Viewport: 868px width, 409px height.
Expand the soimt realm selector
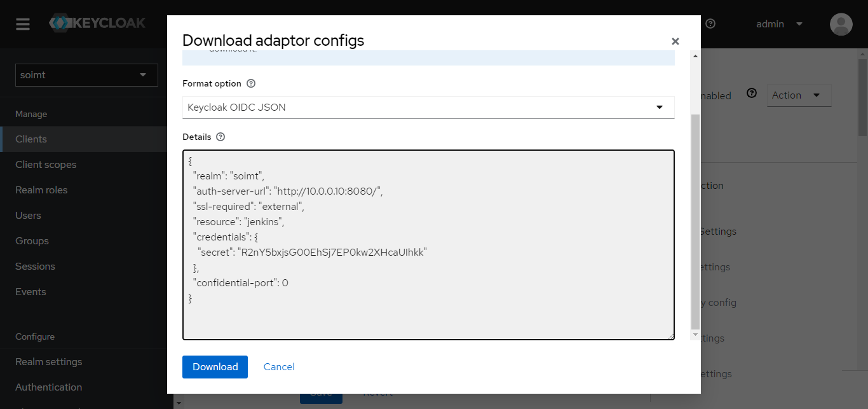point(86,75)
